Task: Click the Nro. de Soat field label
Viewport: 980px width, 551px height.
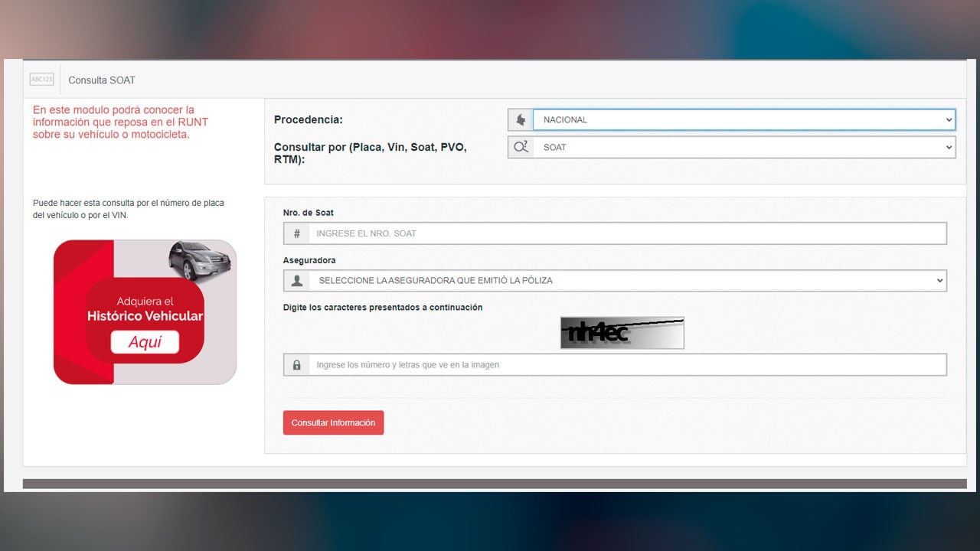Action: click(x=309, y=213)
